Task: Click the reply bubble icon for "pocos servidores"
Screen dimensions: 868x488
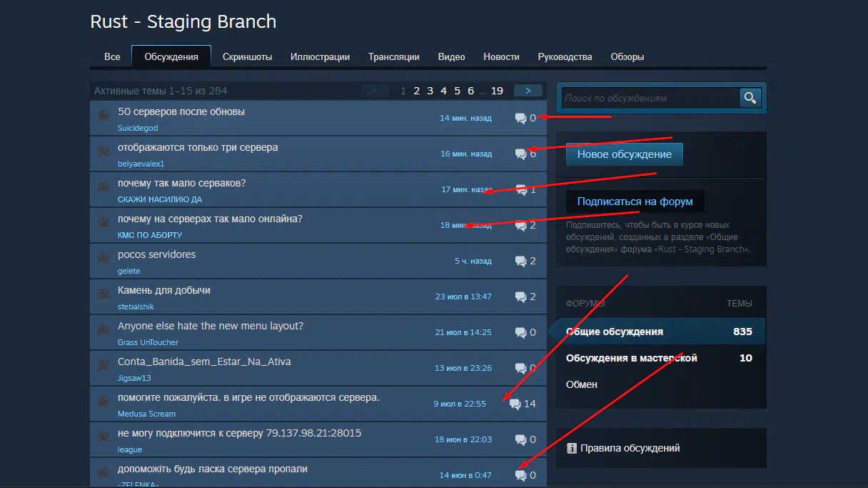Action: click(x=520, y=262)
